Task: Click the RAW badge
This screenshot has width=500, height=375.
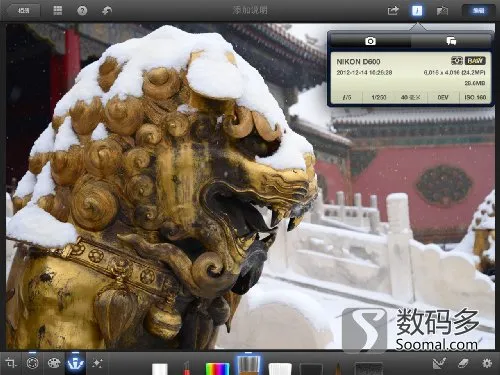Action: pyautogui.click(x=475, y=61)
